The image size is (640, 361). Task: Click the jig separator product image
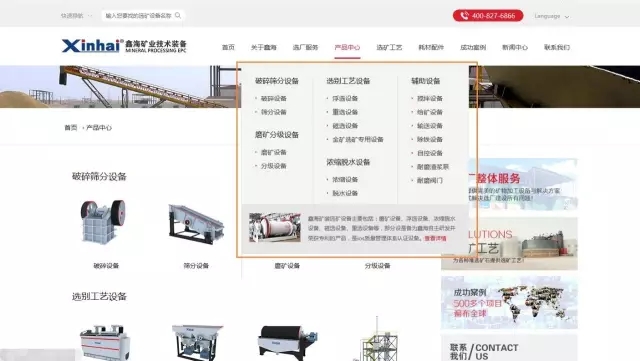point(197,342)
